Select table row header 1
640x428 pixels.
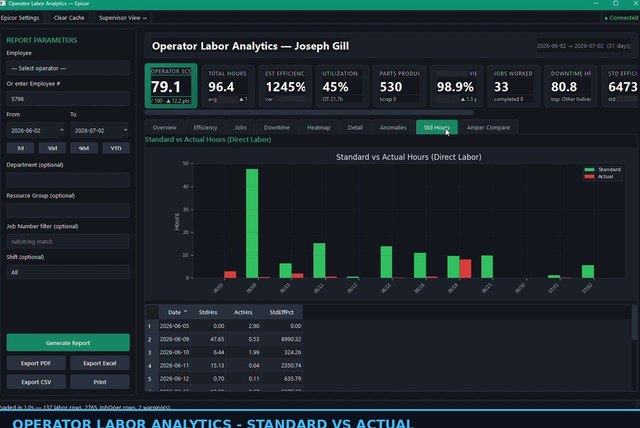pyautogui.click(x=150, y=326)
